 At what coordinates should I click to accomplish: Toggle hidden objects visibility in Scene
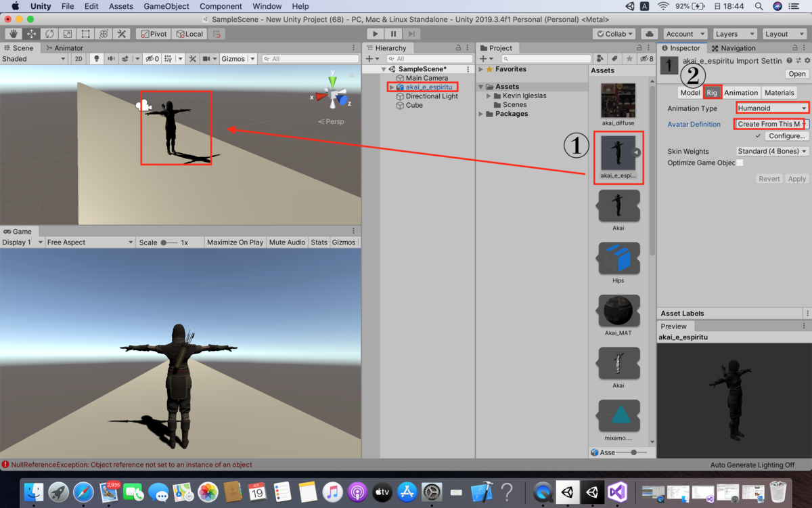tap(152, 59)
